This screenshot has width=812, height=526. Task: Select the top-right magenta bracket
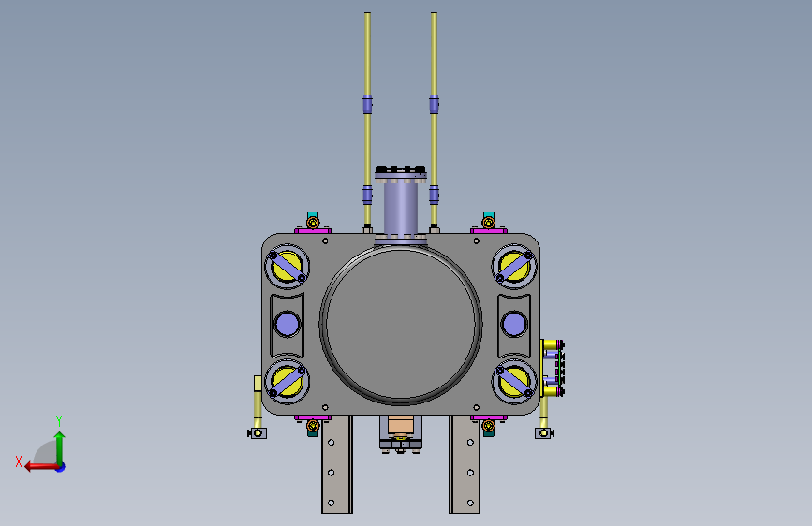[488, 230]
